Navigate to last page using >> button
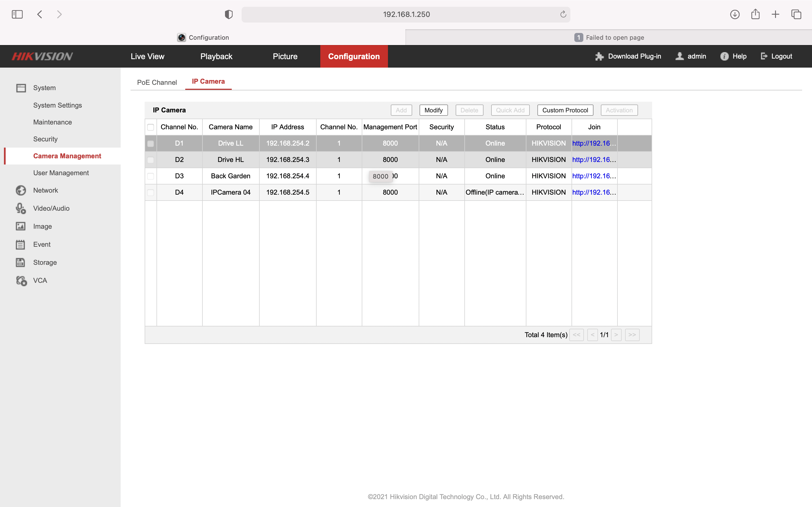The image size is (812, 507). (632, 335)
